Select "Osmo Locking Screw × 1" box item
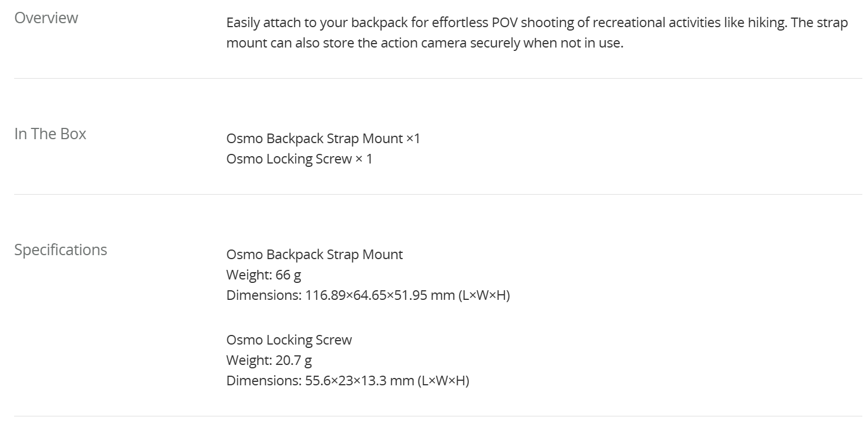This screenshot has width=868, height=430. click(x=299, y=159)
